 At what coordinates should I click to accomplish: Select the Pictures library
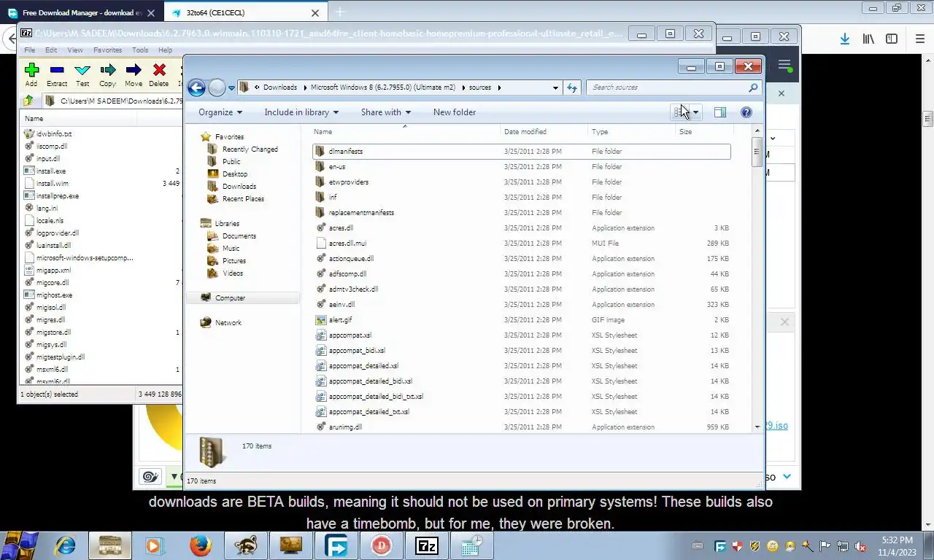pos(234,261)
